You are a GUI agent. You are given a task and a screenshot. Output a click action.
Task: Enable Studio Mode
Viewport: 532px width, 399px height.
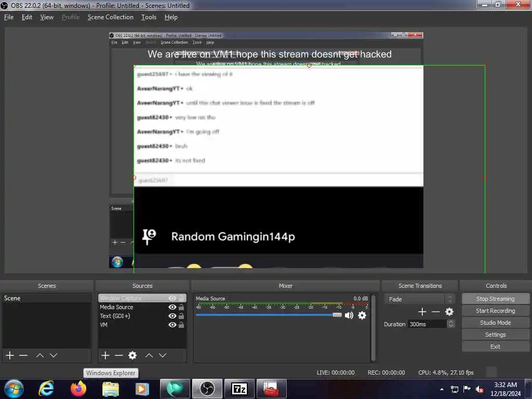coord(495,323)
